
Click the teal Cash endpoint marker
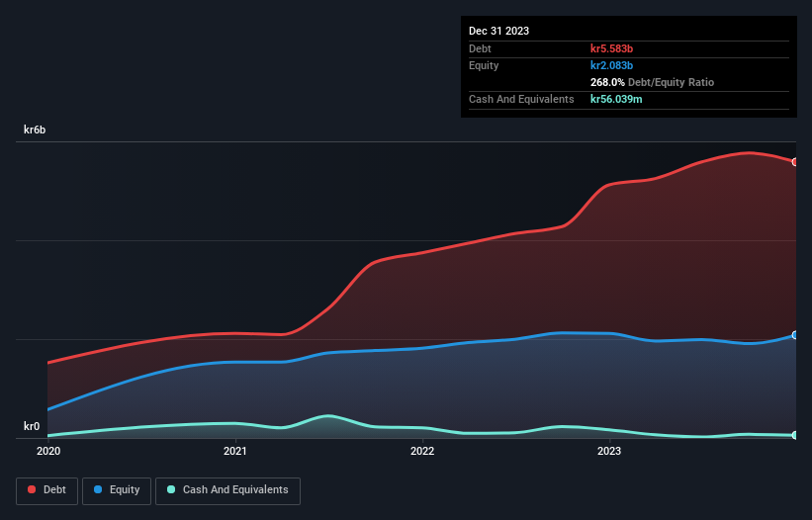795,435
